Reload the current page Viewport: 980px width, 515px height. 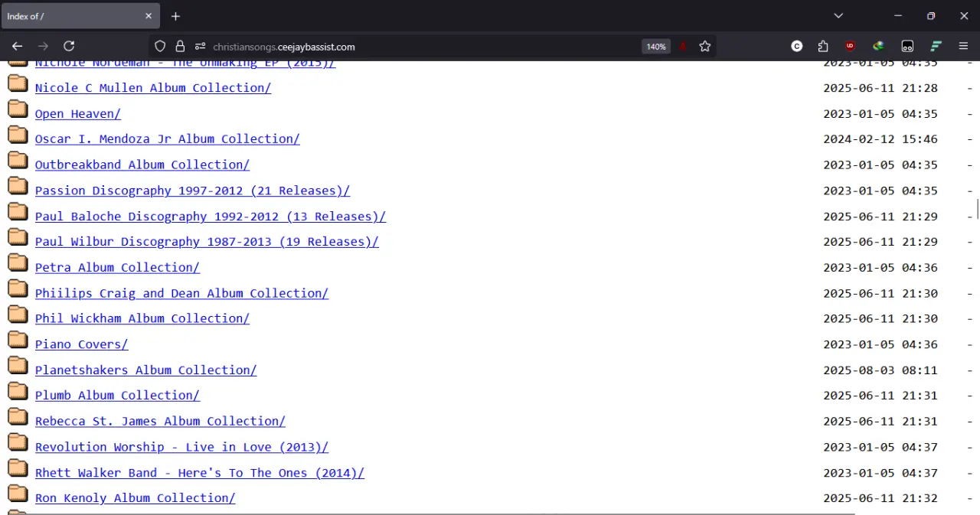point(69,46)
